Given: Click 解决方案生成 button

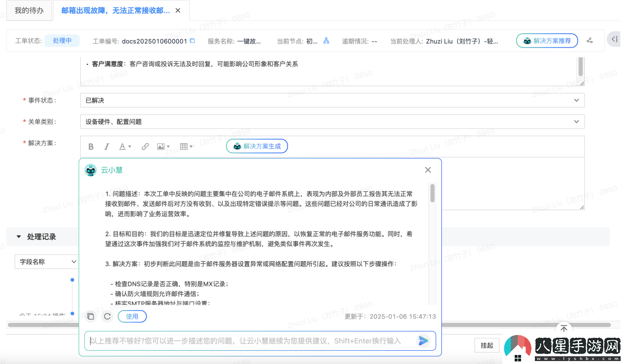Looking at the screenshot, I should coord(257,146).
